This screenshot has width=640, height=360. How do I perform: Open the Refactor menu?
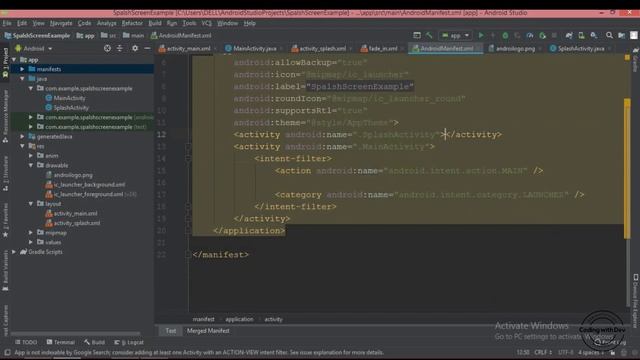tap(132, 23)
